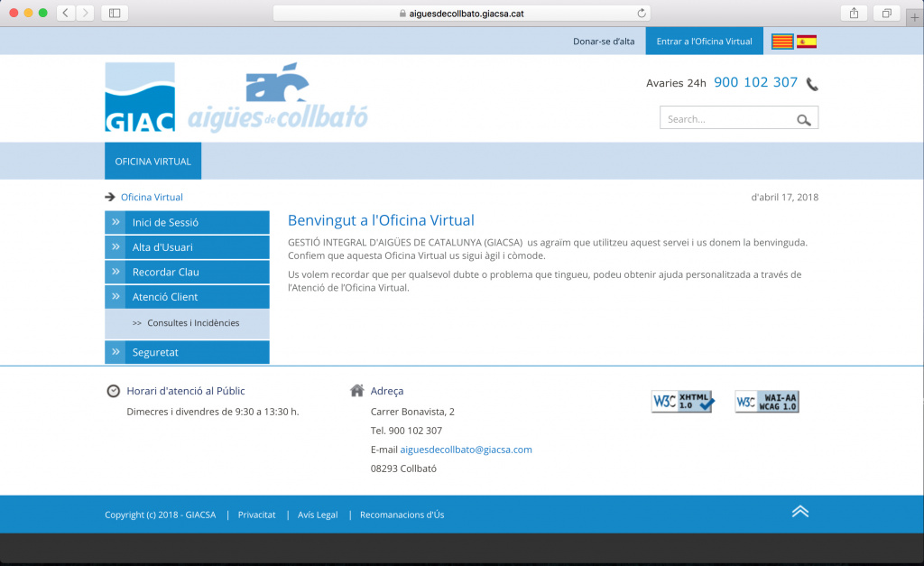The width and height of the screenshot is (924, 566).
Task: Open Recordar Clau menu item
Action: click(187, 272)
